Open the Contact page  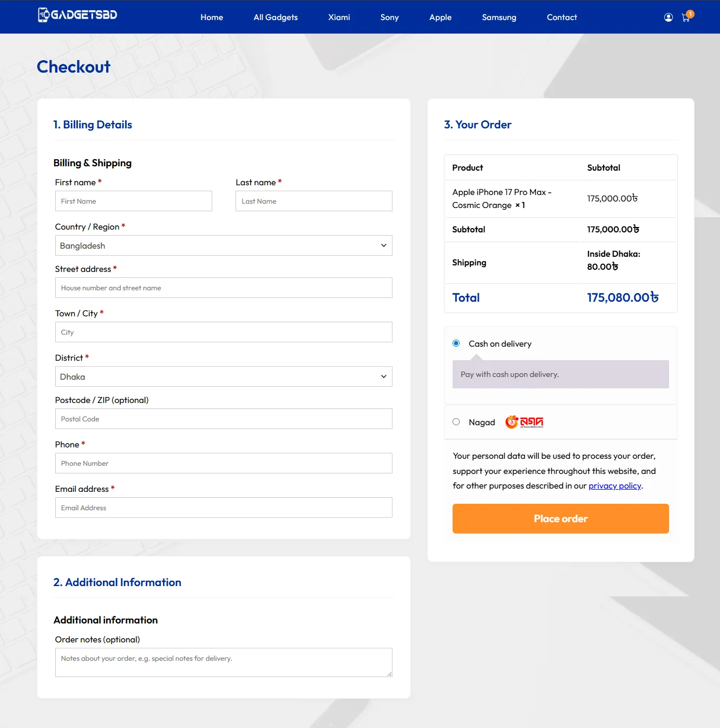561,17
